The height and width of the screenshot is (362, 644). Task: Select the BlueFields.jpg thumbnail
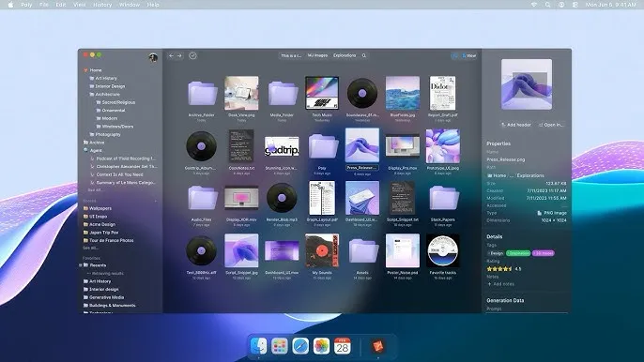[x=403, y=93]
